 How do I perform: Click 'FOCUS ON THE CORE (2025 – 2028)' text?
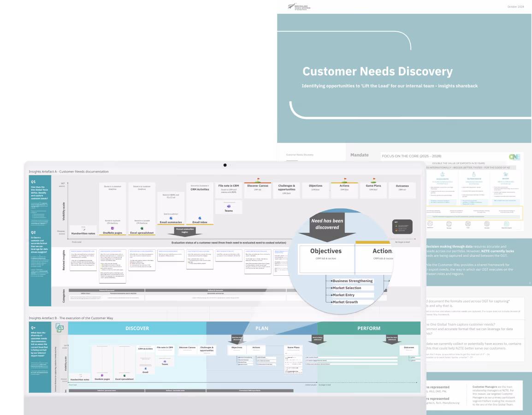coord(412,156)
